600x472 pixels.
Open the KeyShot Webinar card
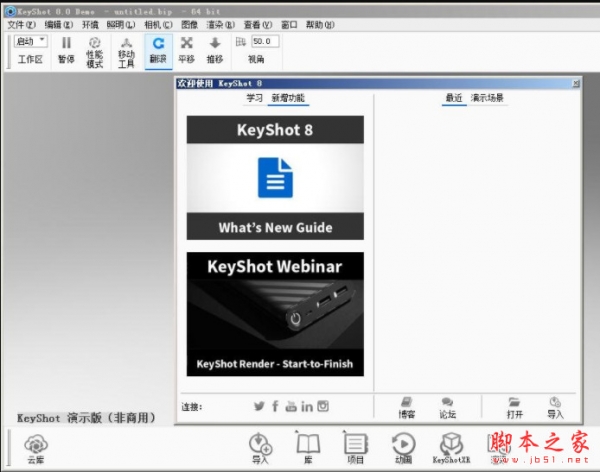click(275, 314)
